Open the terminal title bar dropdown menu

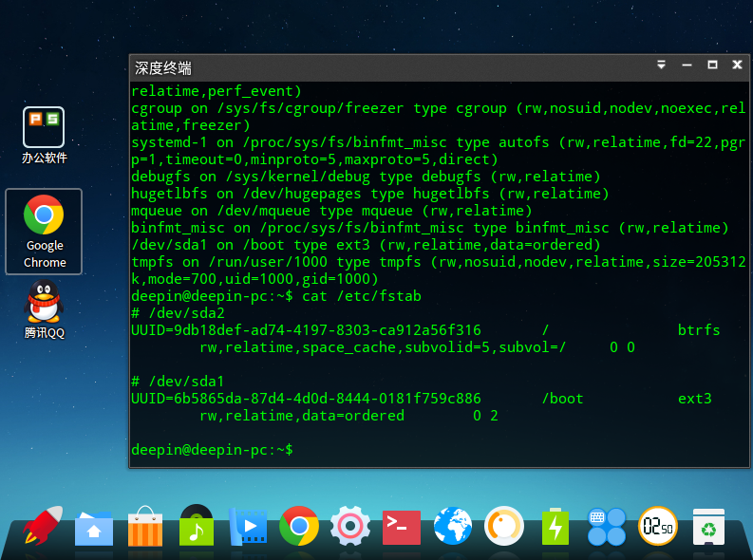[x=662, y=65]
